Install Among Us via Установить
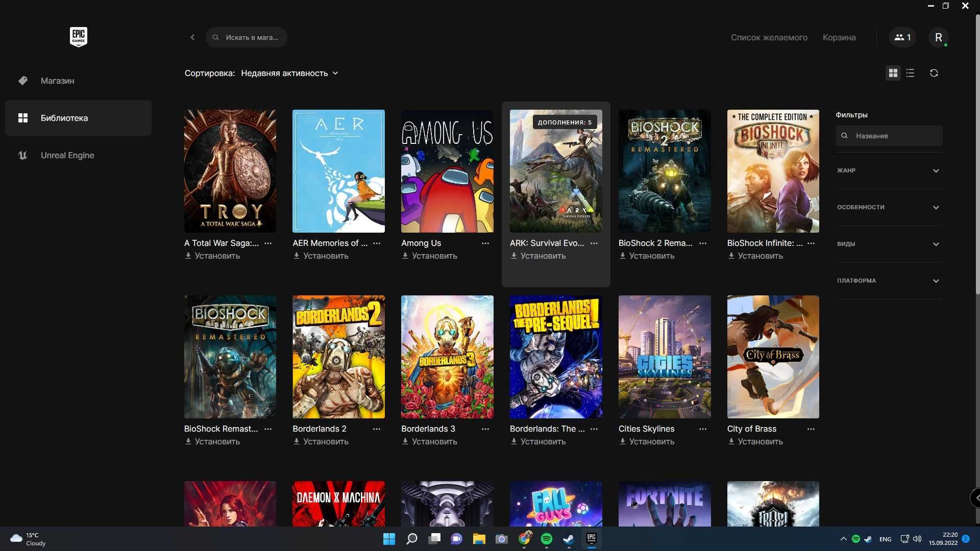This screenshot has height=551, width=980. pos(429,256)
